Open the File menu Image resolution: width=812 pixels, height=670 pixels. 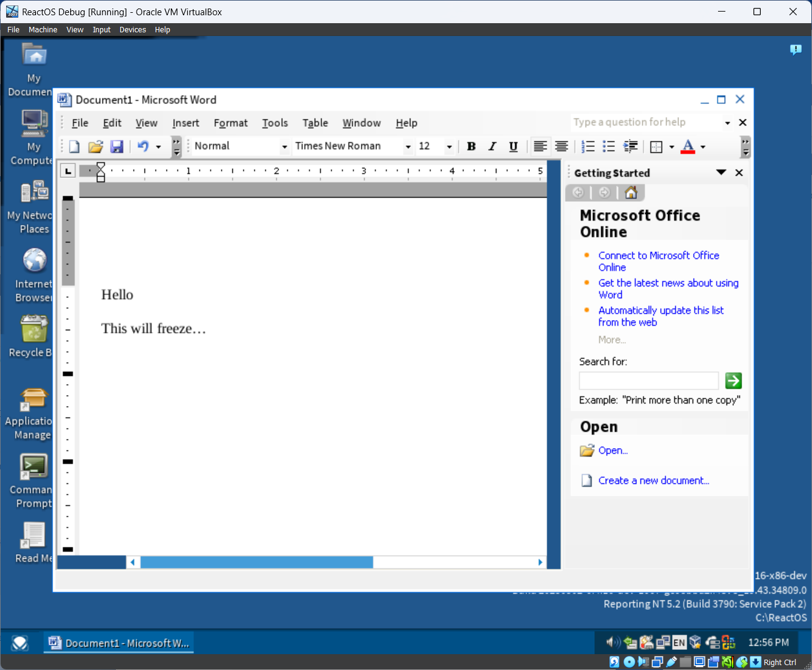click(80, 123)
